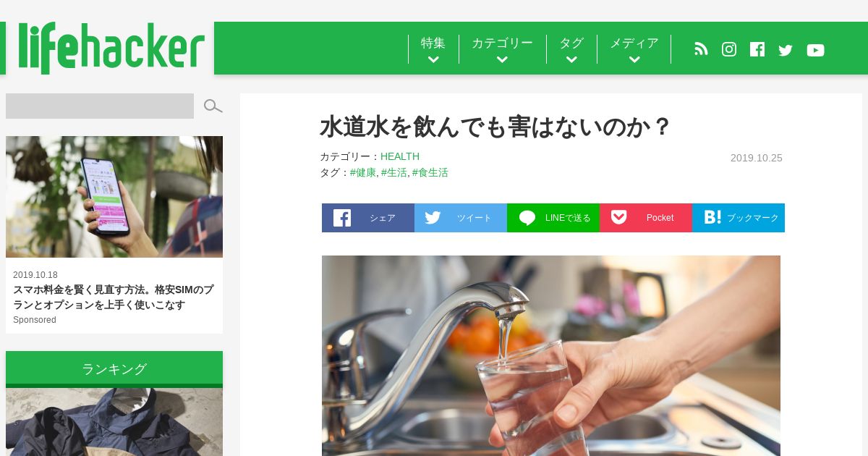Send the article via LINE
Viewport: 868px width, 456px height.
click(x=553, y=218)
